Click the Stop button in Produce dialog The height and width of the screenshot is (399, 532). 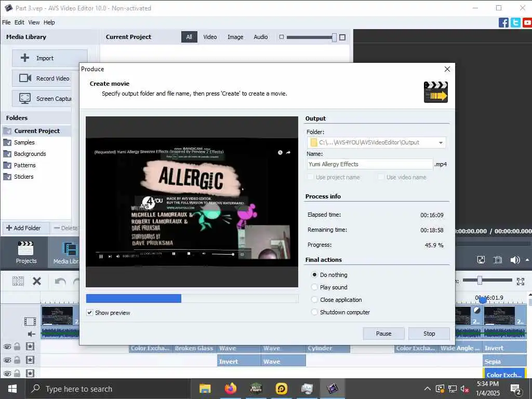coord(429,334)
